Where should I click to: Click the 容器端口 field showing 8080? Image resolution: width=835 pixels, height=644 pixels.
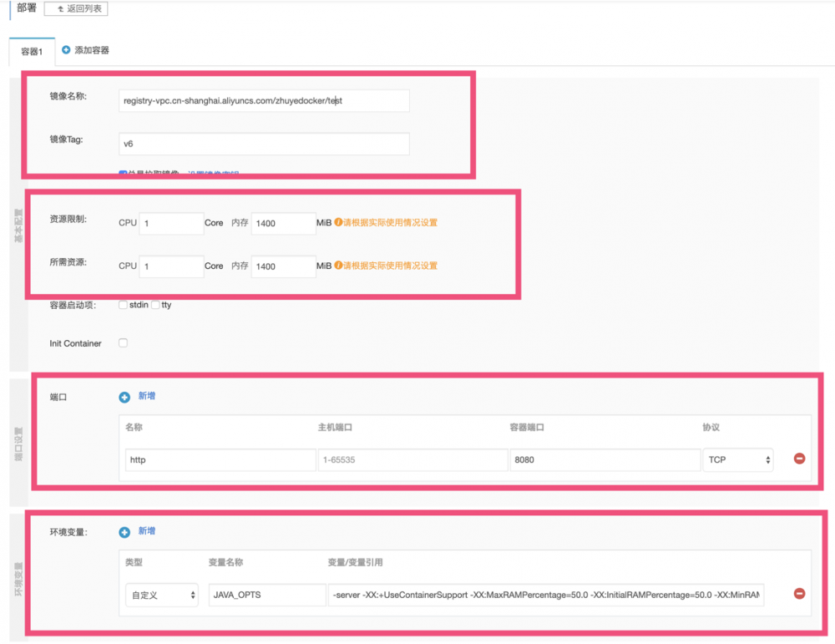tap(605, 459)
